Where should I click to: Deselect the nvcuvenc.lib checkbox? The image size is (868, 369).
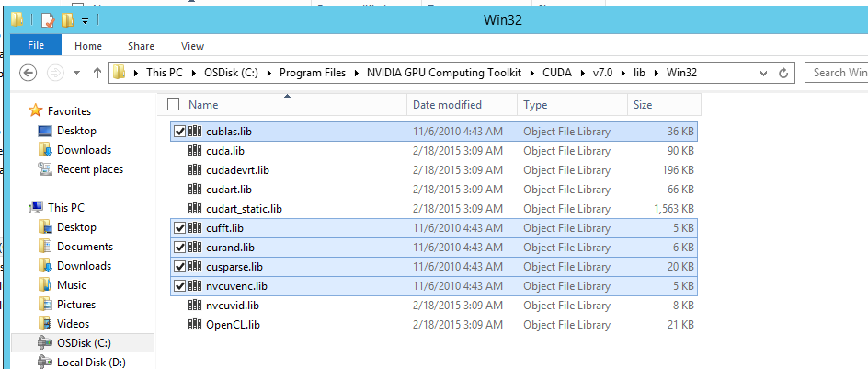(178, 286)
